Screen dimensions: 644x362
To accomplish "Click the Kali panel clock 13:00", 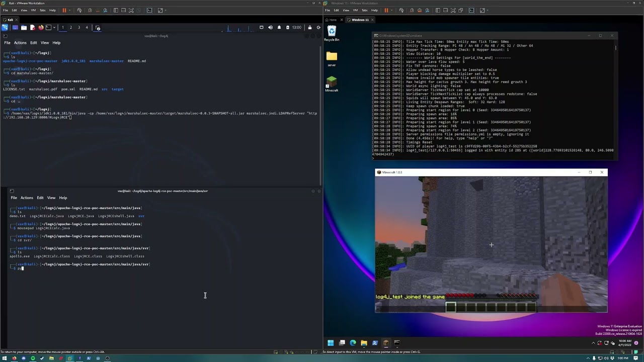I will (x=297, y=28).
